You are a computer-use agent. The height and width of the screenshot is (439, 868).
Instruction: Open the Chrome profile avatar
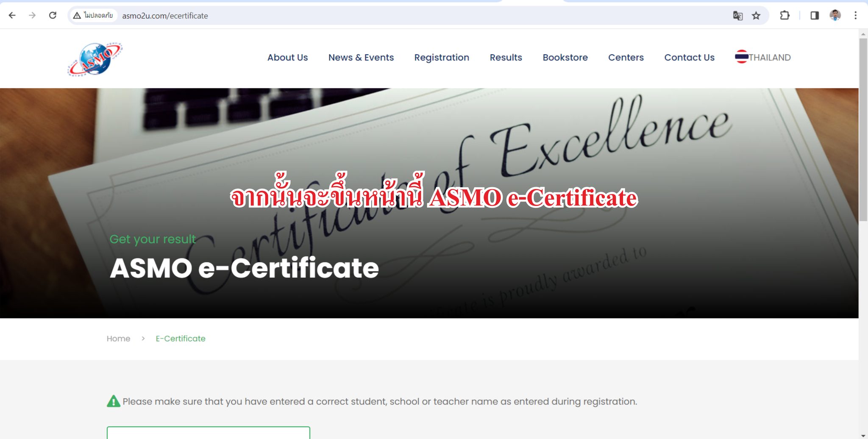[x=835, y=16]
